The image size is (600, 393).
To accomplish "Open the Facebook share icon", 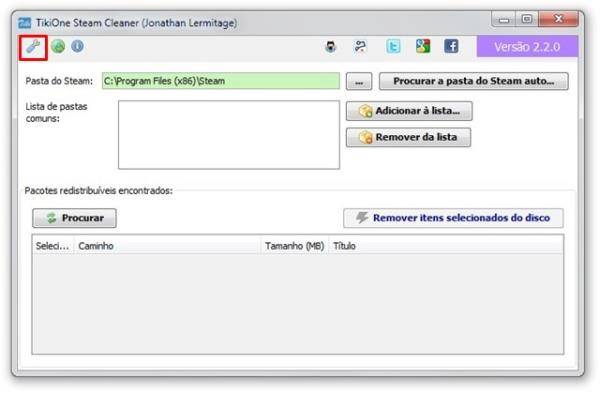I will click(x=451, y=46).
